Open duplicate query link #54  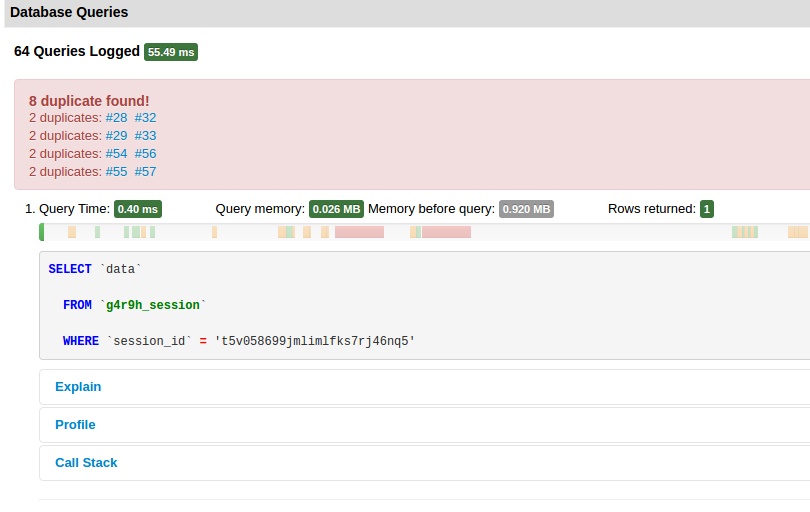pos(116,153)
